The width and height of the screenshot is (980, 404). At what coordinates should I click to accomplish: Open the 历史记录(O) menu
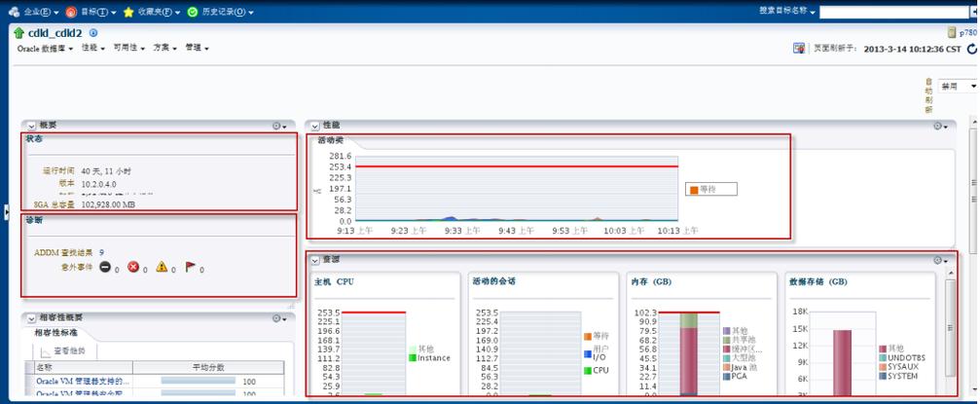pyautogui.click(x=228, y=12)
